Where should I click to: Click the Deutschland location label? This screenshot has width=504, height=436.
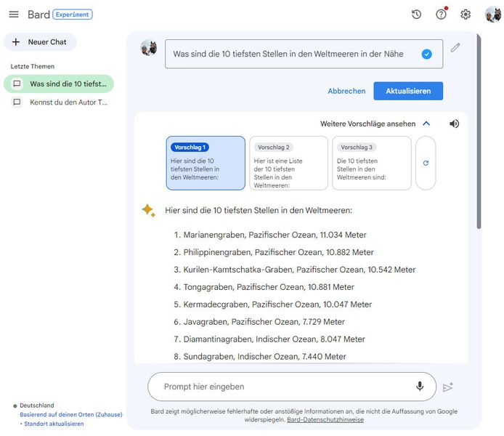pyautogui.click(x=37, y=405)
